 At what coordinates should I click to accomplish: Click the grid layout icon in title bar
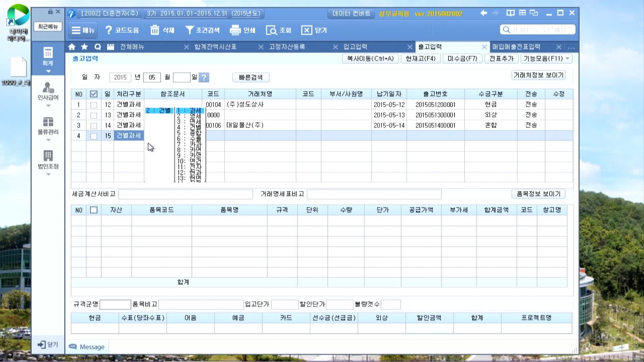pyautogui.click(x=522, y=13)
